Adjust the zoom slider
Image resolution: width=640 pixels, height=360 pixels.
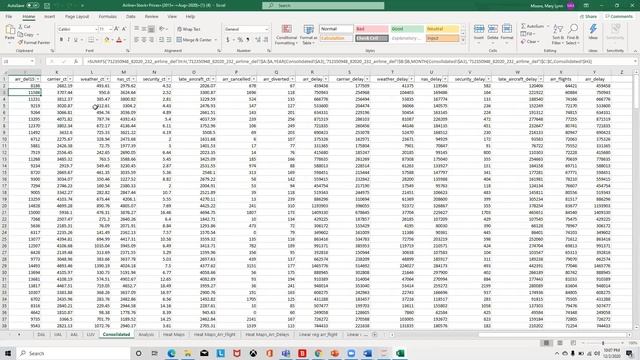[x=603, y=343]
